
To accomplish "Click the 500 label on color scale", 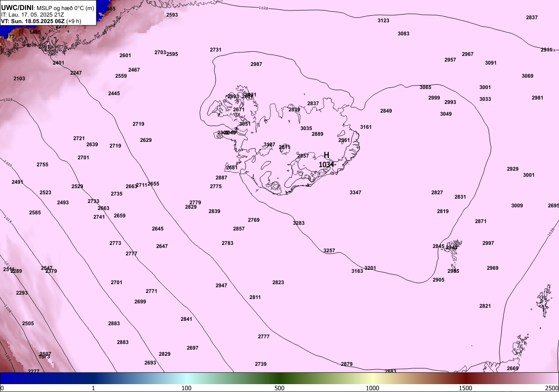I will point(279,388).
